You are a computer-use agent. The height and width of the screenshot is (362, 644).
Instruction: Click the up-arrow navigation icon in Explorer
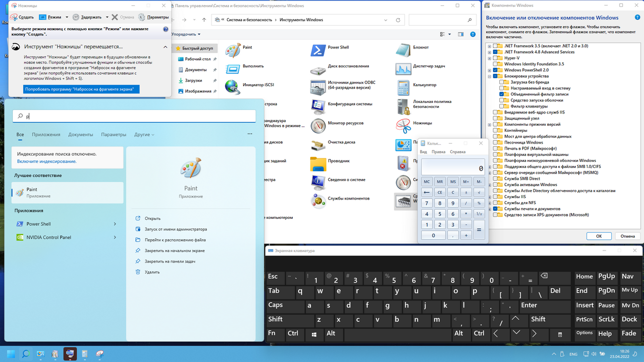click(204, 20)
